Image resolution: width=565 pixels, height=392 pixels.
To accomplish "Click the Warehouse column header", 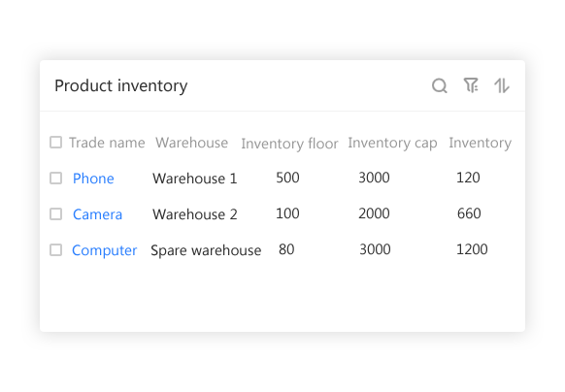I will click(x=191, y=143).
